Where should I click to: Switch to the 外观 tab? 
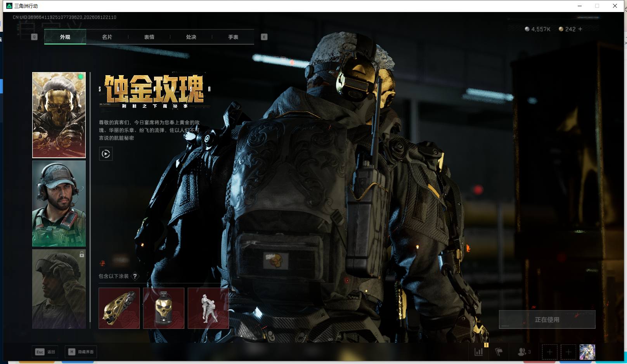65,37
